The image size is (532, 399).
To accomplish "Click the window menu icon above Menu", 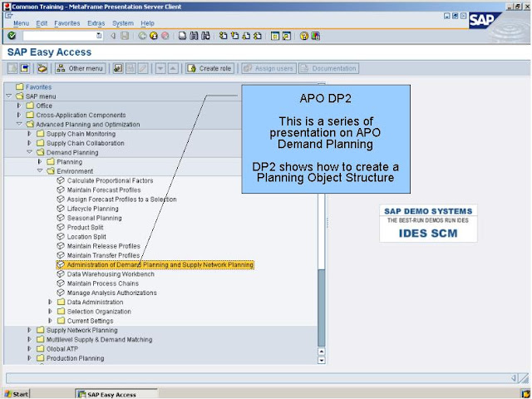I will coord(9,15).
